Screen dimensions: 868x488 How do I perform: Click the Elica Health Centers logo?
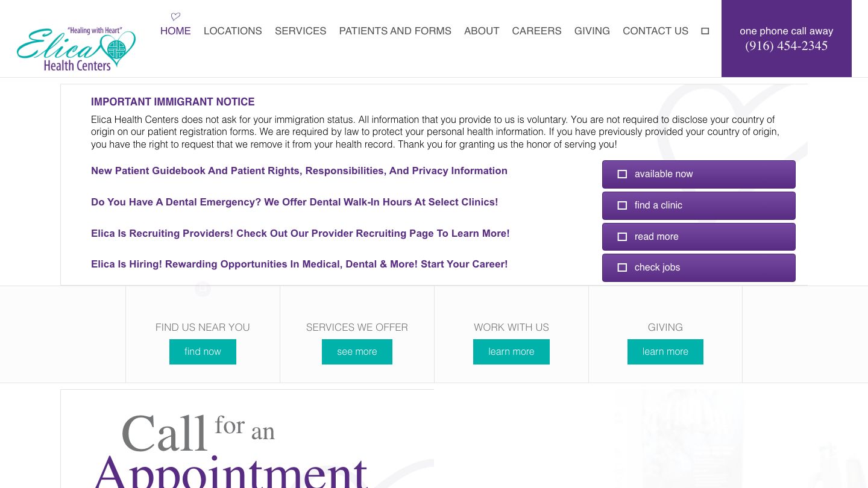pos(77,49)
